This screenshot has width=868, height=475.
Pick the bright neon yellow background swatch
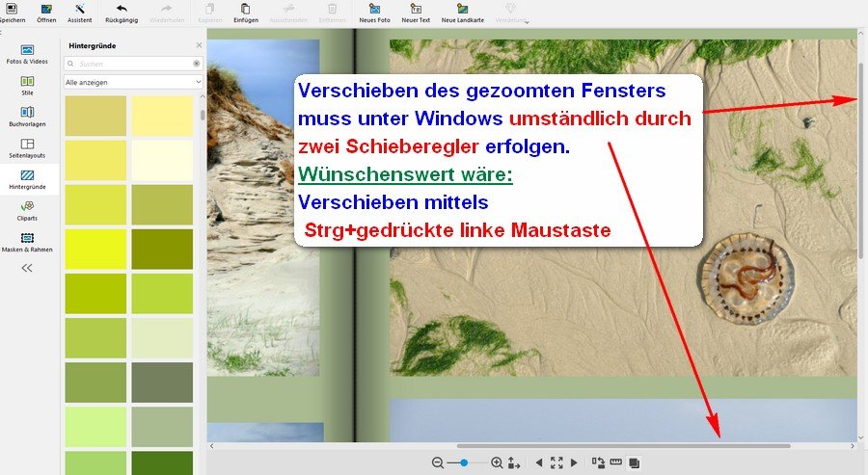pos(95,250)
